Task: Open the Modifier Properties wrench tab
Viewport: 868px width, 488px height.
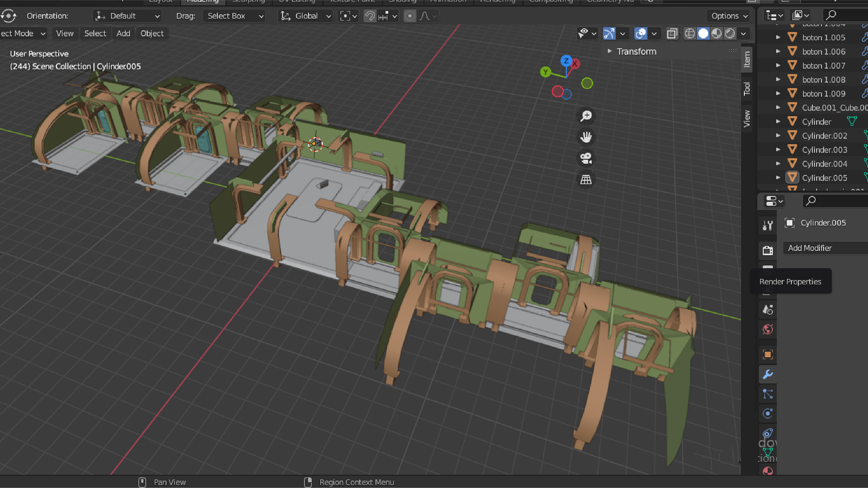Action: 768,374
